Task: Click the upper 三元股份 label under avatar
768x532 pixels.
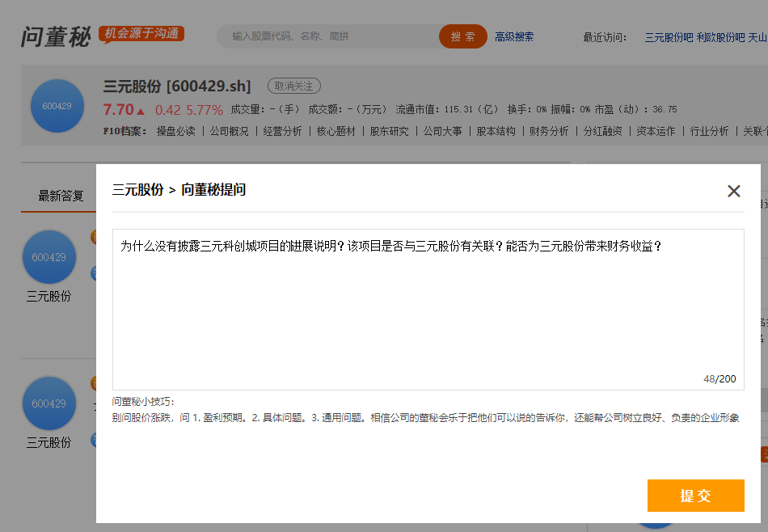Action: click(x=49, y=297)
